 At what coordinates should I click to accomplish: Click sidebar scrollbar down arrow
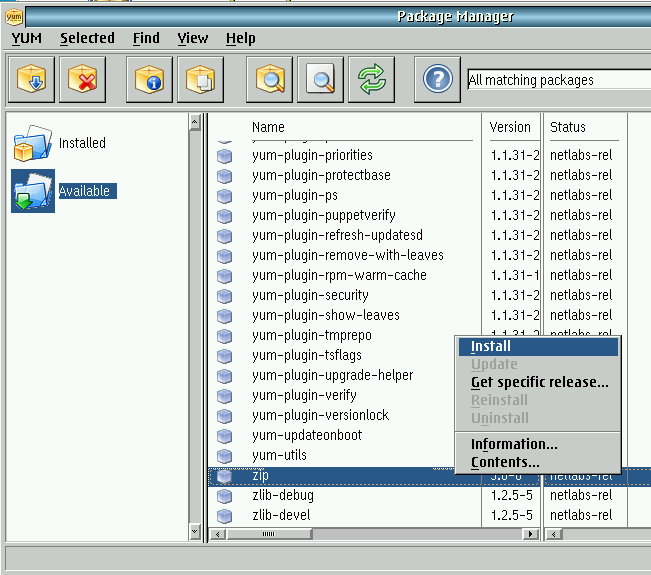tap(195, 531)
